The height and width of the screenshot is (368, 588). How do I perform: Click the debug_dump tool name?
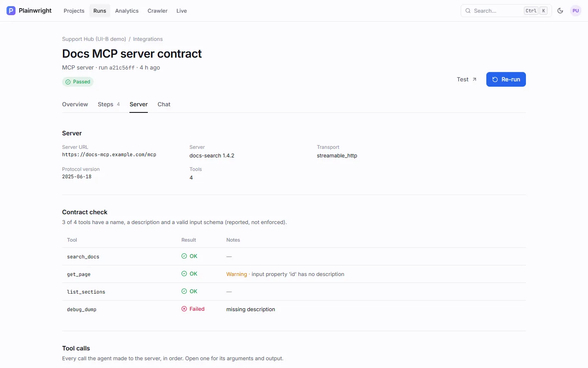(x=82, y=310)
